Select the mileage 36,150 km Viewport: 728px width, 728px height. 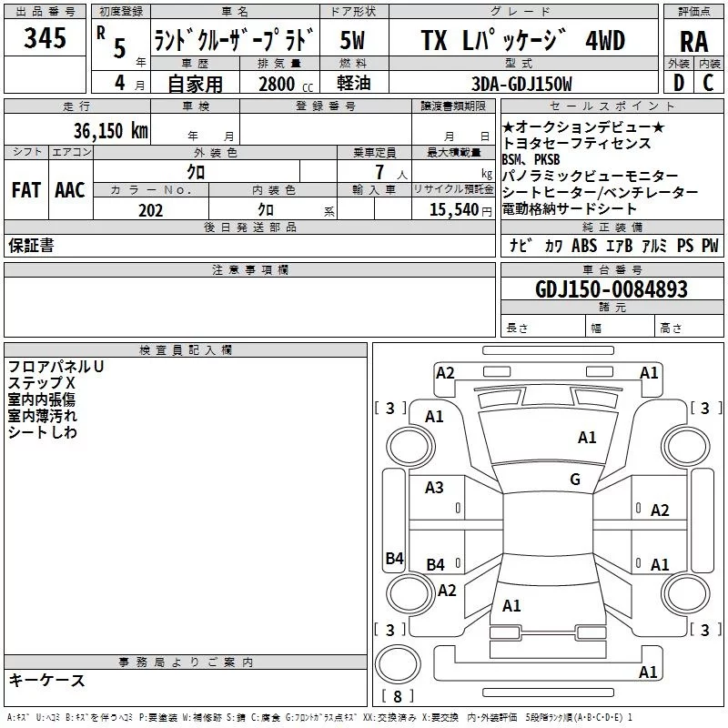[x=110, y=130]
